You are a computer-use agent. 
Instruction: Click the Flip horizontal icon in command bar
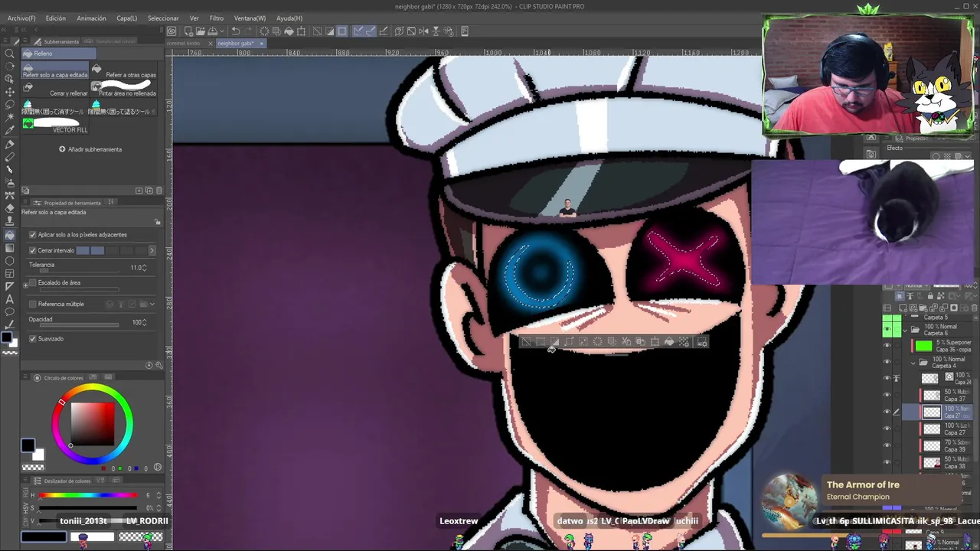(x=423, y=31)
